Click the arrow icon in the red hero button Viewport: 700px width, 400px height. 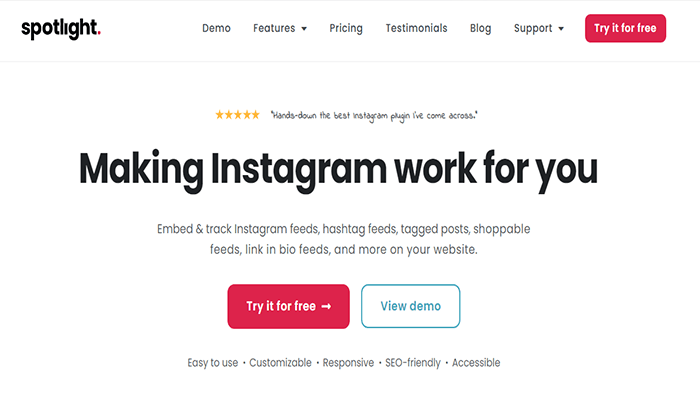click(326, 307)
